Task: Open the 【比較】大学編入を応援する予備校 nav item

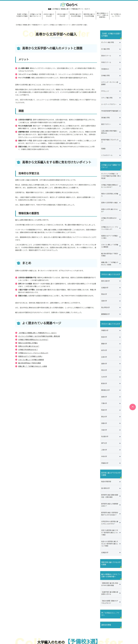Action: click(x=22, y=15)
